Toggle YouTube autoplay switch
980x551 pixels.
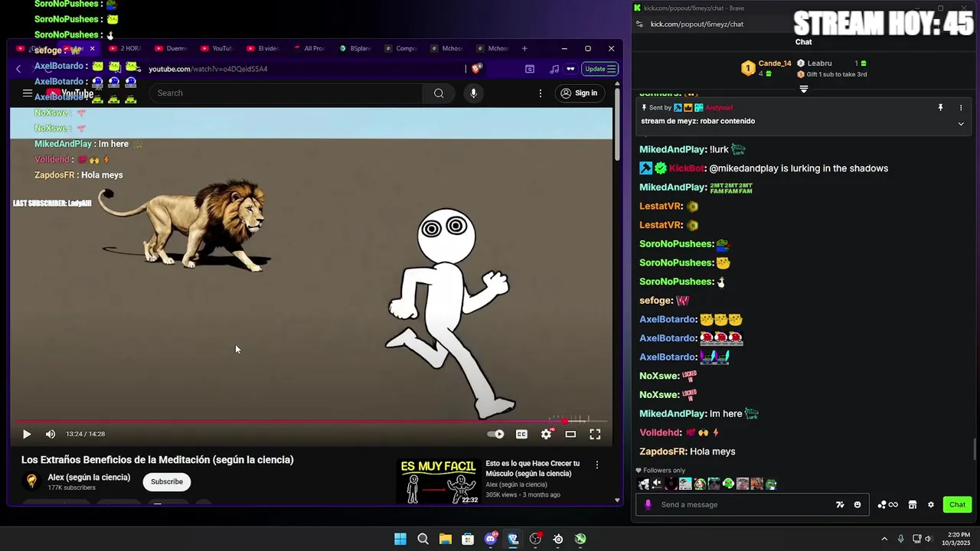coord(495,434)
